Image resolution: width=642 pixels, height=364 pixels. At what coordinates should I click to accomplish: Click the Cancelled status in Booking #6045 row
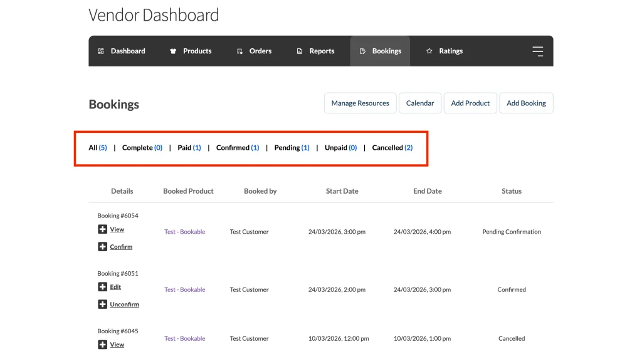512,339
